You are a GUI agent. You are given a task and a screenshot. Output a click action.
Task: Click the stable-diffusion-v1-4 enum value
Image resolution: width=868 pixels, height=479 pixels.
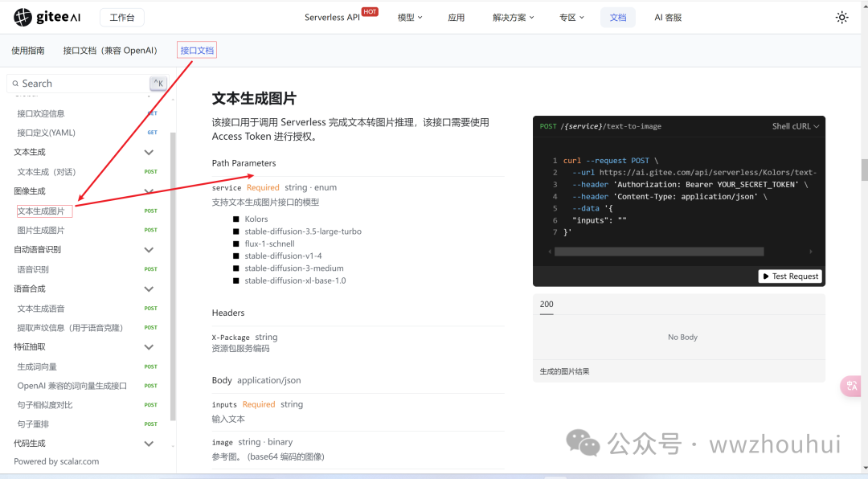tap(283, 256)
